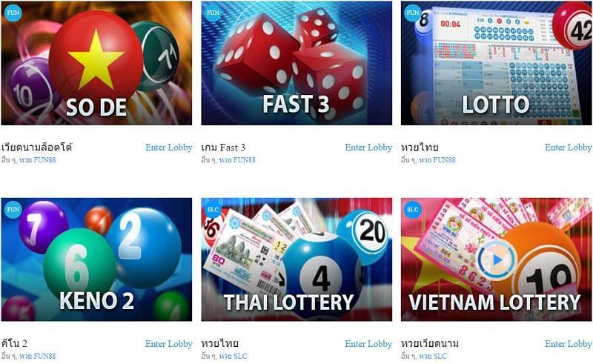Click the FUN badge on KENO 2 tile

click(13, 209)
